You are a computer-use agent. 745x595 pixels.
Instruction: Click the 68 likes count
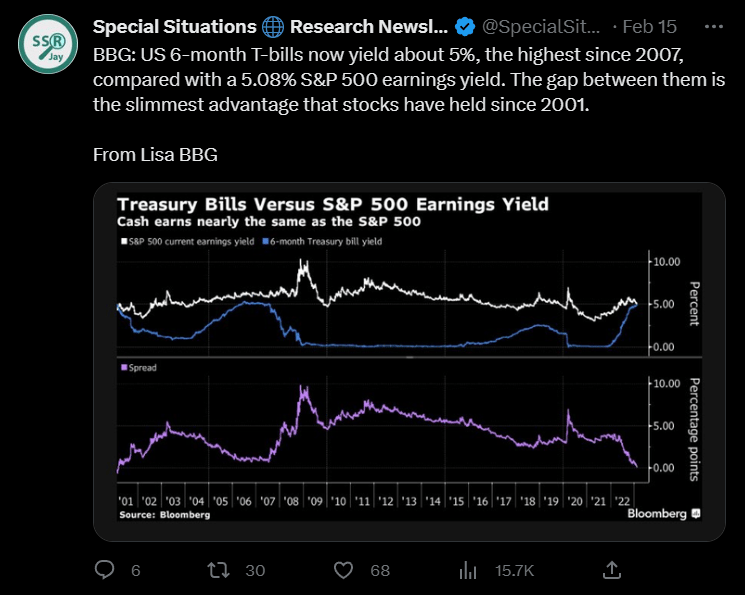click(379, 570)
